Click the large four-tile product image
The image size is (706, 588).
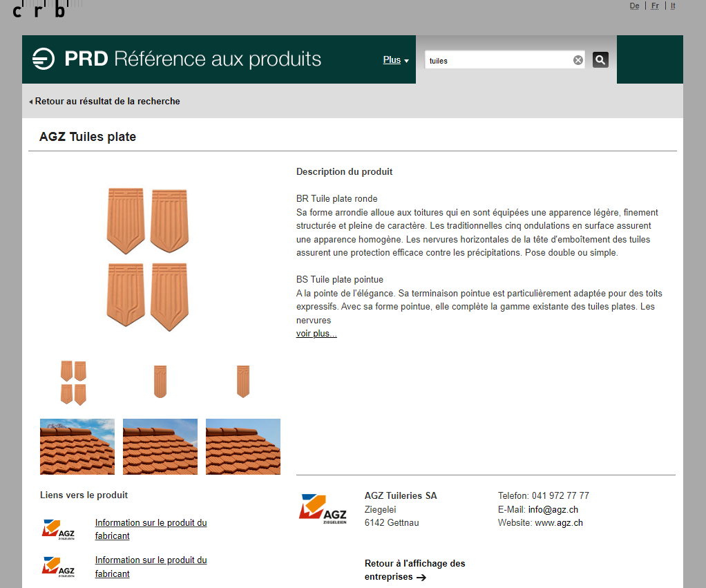(x=148, y=259)
